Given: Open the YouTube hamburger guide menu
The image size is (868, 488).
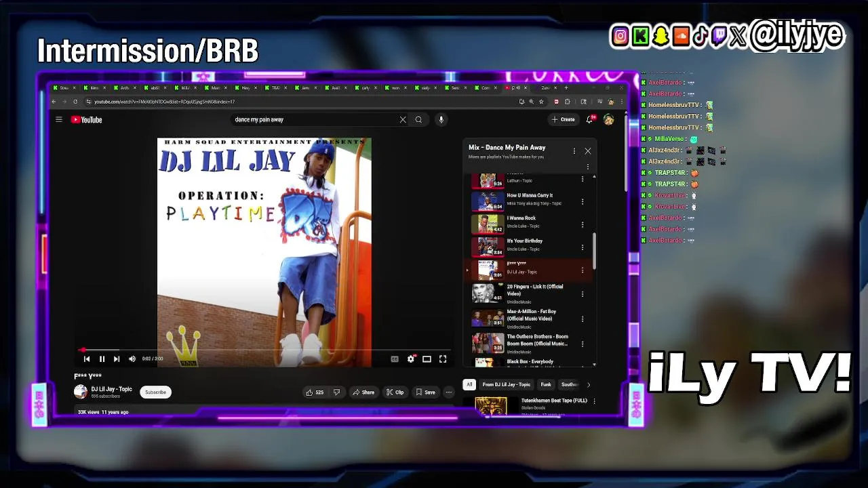Looking at the screenshot, I should pos(59,120).
